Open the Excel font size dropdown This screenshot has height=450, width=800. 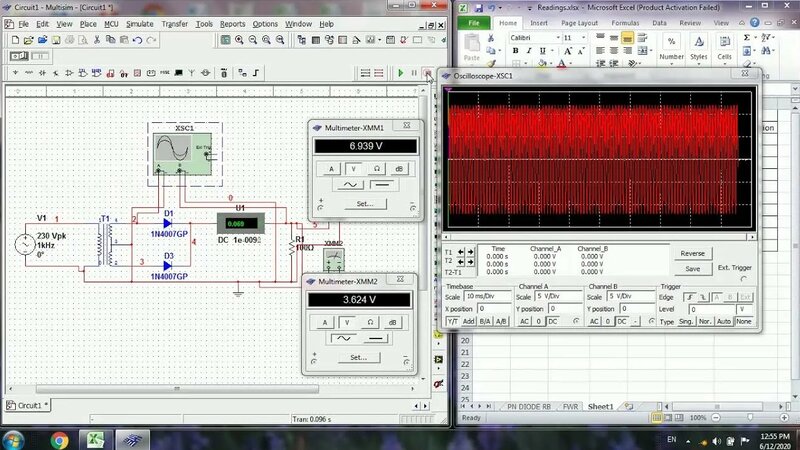point(584,38)
